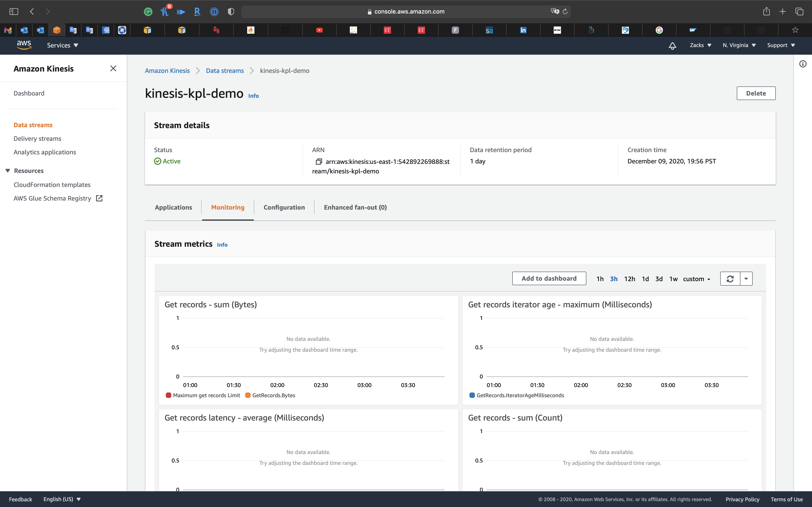Click the info panel icon at right edge
Screen dimensions: 812x507
pos(803,64)
